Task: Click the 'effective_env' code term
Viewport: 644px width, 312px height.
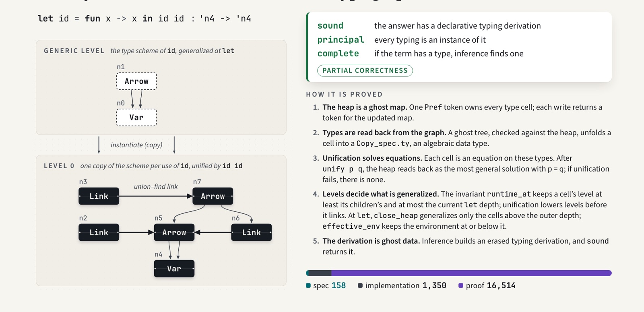Action: [x=351, y=226]
